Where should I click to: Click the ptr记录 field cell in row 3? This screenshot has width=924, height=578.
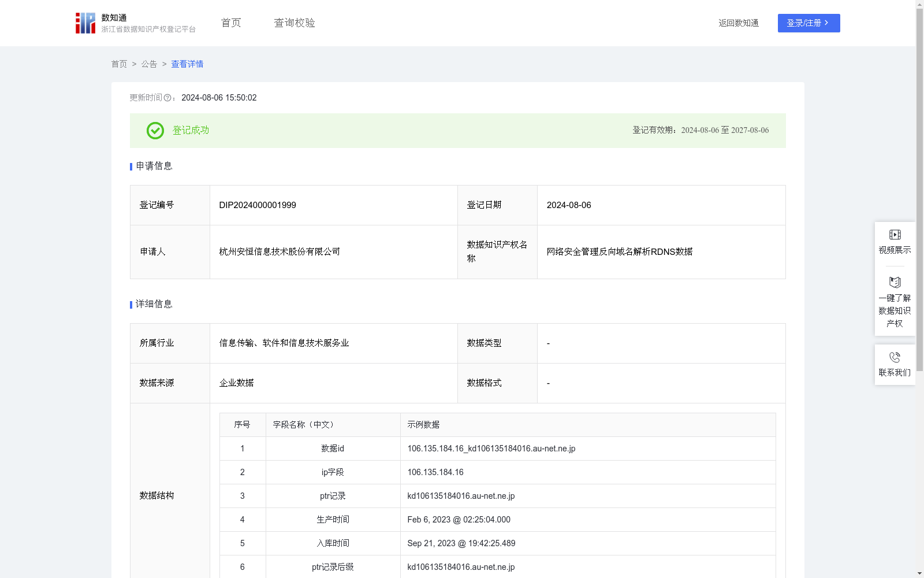pyautogui.click(x=333, y=496)
